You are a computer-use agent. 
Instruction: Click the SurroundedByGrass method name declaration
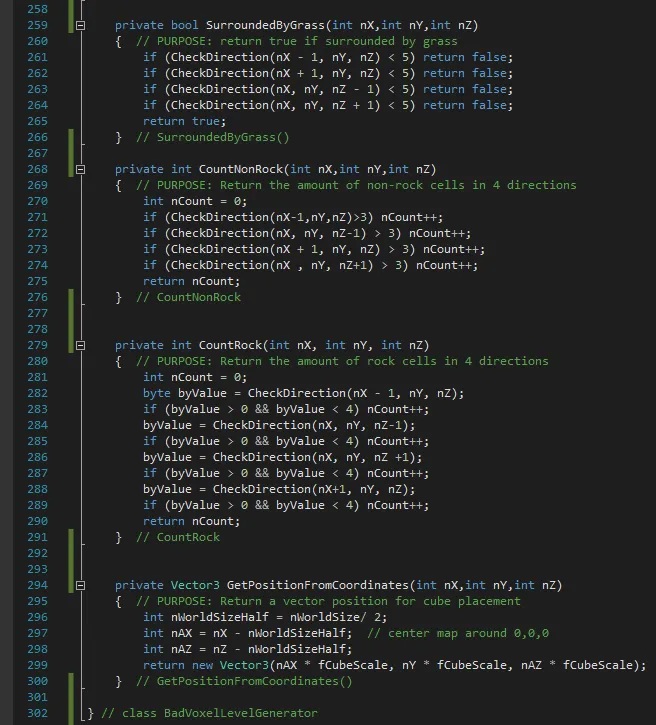tap(265, 25)
